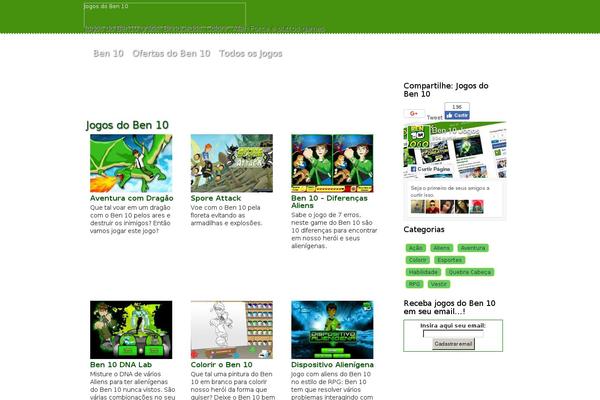Click Compartilhe: Jogos do Ben 10 heading
Viewport: 600px width, 400px height.
pyautogui.click(x=446, y=90)
